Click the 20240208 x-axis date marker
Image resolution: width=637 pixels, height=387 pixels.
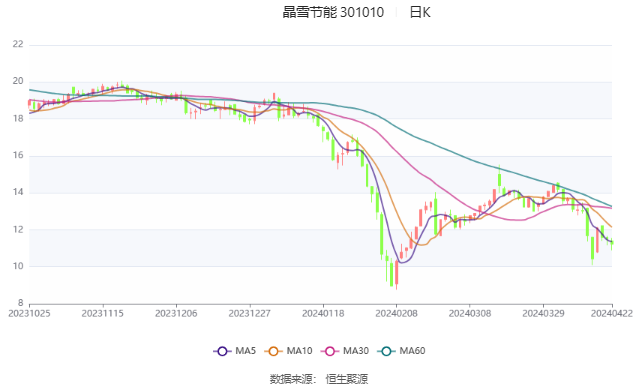pos(396,313)
